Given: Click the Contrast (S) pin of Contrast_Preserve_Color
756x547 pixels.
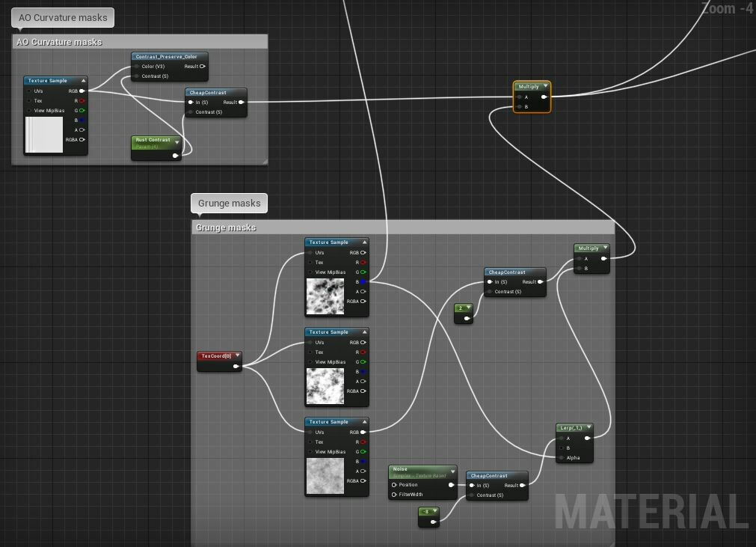Looking at the screenshot, I should [x=137, y=76].
